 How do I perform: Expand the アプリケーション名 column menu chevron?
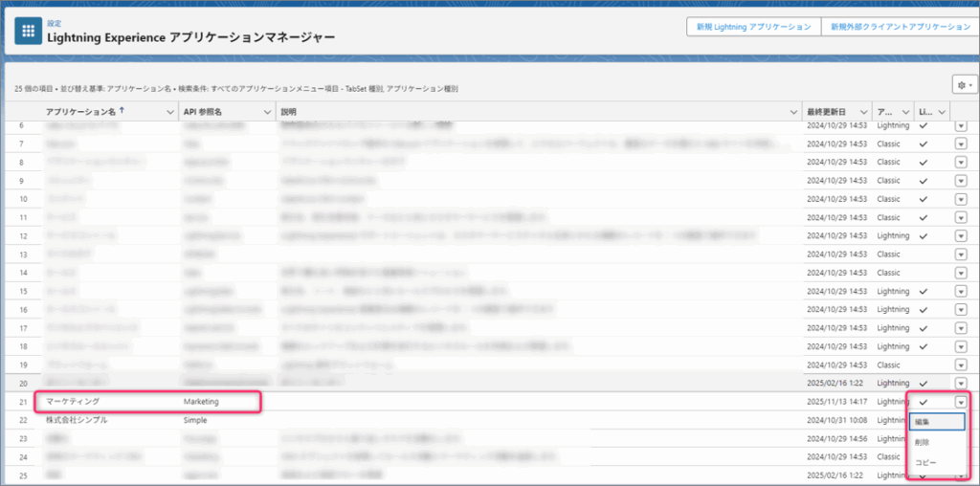[168, 112]
